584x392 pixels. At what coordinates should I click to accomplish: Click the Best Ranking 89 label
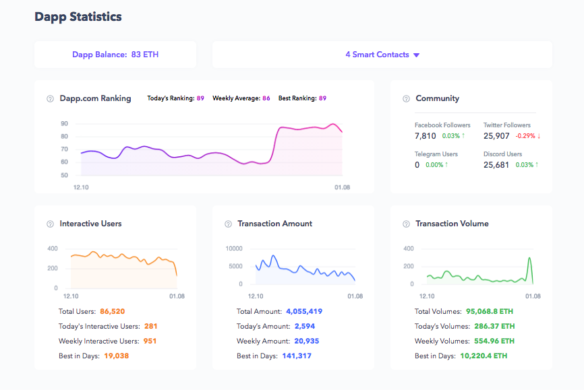pyautogui.click(x=302, y=98)
